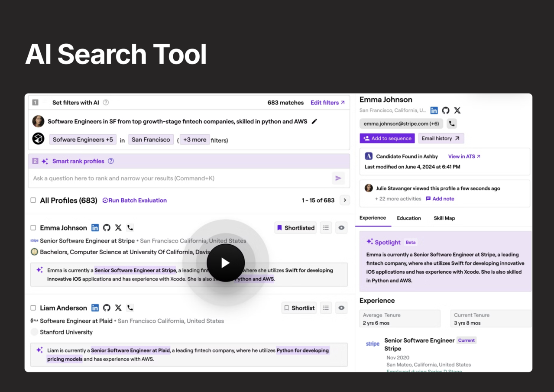This screenshot has width=554, height=392.
Task: Open the San Francisco filter chip
Action: (151, 140)
